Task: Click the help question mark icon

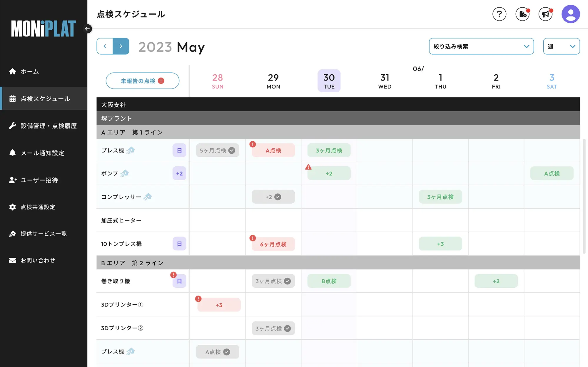Action: click(499, 14)
